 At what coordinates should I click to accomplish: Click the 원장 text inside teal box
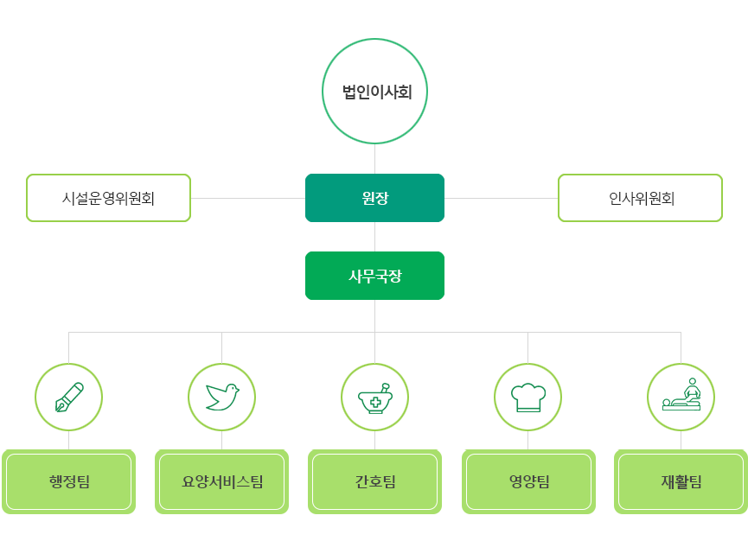pos(375,198)
